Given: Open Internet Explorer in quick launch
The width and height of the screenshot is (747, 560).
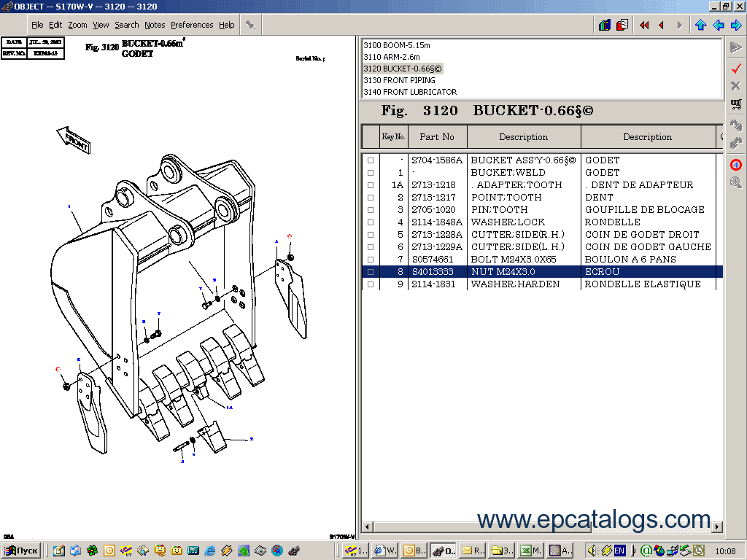Looking at the screenshot, I should click(209, 551).
